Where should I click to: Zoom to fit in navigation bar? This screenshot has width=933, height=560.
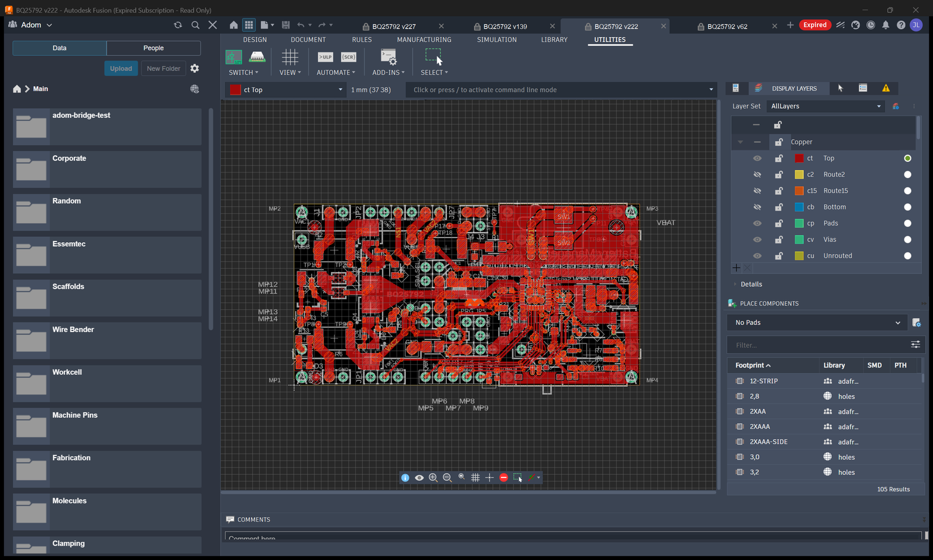462,478
